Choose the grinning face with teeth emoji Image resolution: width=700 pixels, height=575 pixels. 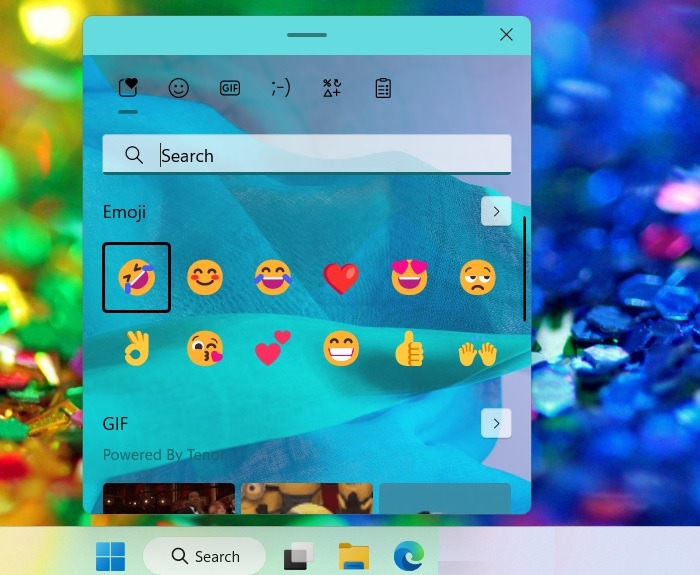coord(341,348)
